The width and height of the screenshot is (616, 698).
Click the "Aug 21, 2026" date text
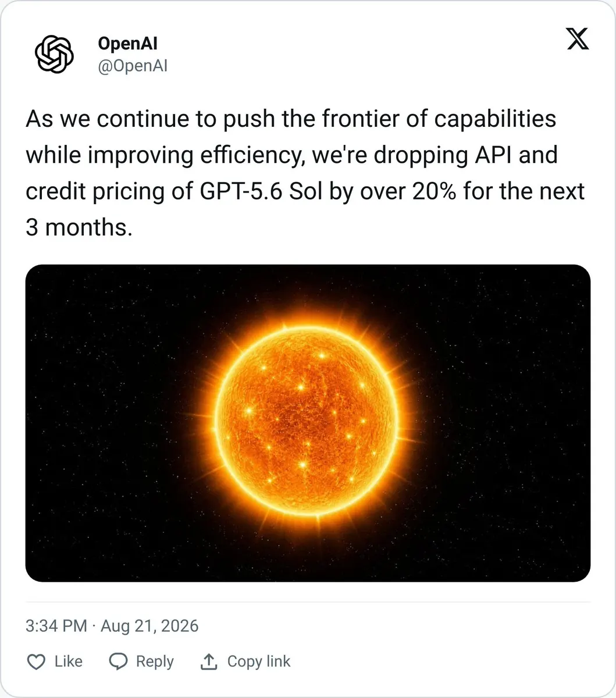click(149, 626)
